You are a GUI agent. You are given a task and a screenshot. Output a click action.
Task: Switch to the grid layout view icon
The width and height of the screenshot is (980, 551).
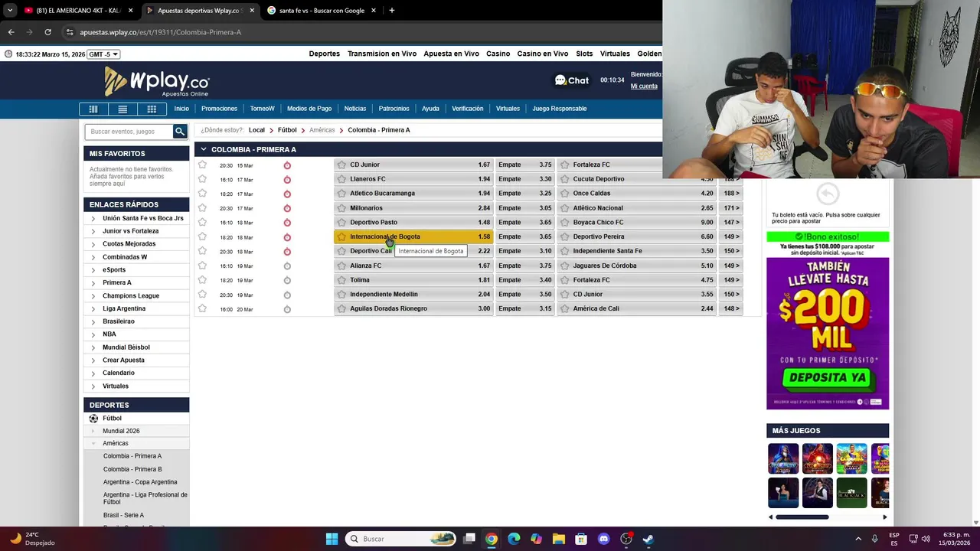point(152,109)
